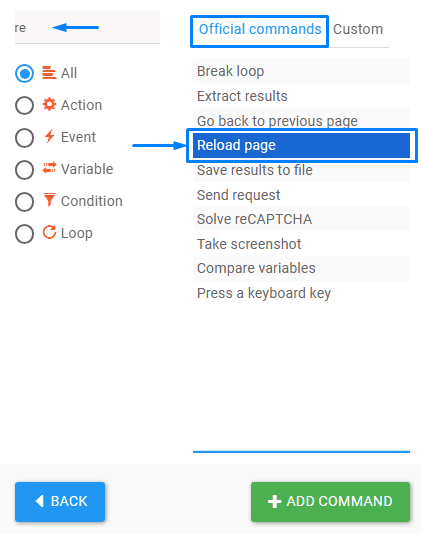Select the Event radio button

24,138
